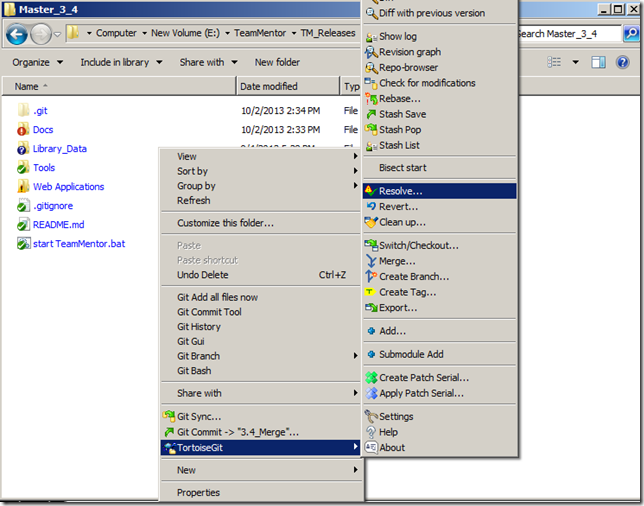Click the TortoiseGit Settings wrench icon
Screen dimensions: 644x506
tap(371, 416)
